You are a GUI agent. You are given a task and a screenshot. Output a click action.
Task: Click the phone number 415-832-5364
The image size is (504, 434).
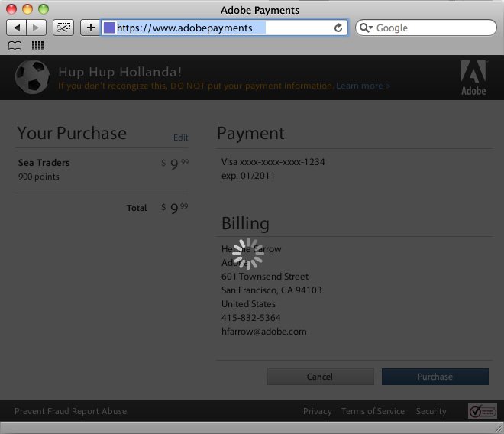click(250, 318)
